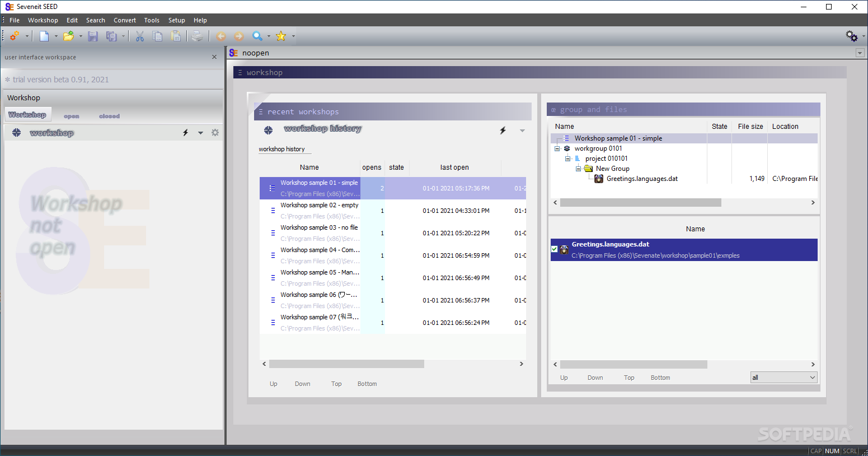Open dropdown arrow next to gears icon
Viewport: 868px width, 456px height.
27,36
